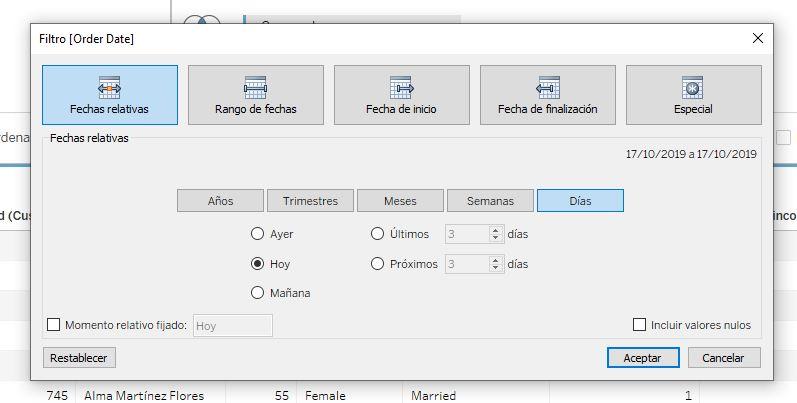Pick the Fecha de finalización filter

pyautogui.click(x=547, y=95)
